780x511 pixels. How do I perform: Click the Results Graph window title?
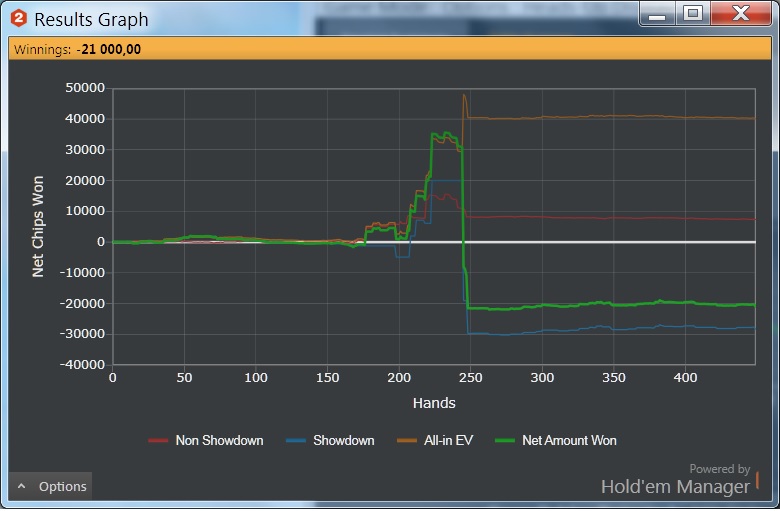(91, 19)
